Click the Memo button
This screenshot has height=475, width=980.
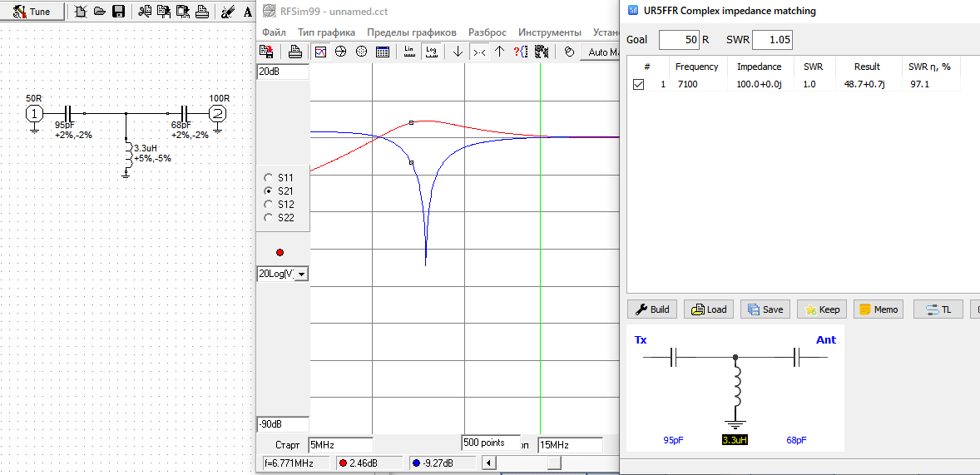point(879,309)
